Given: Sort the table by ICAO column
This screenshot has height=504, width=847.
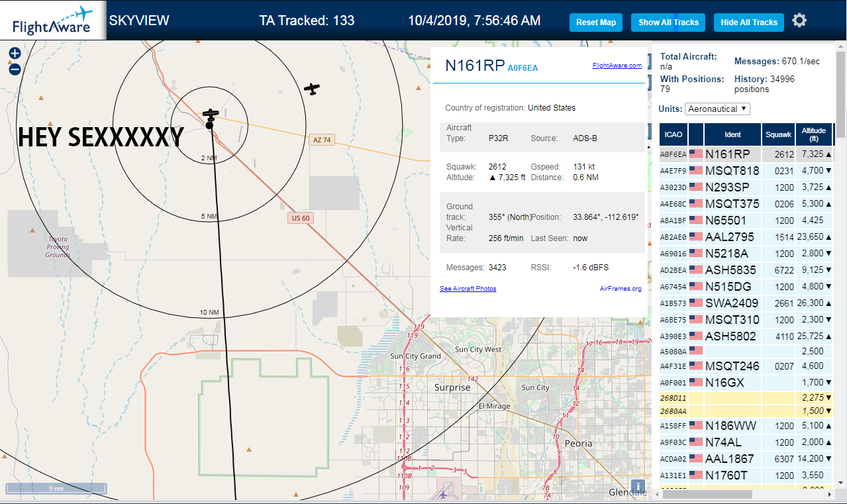Looking at the screenshot, I should point(673,134).
